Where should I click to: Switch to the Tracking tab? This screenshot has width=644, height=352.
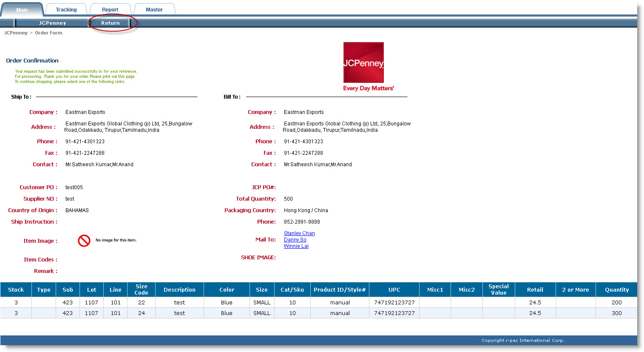point(66,10)
